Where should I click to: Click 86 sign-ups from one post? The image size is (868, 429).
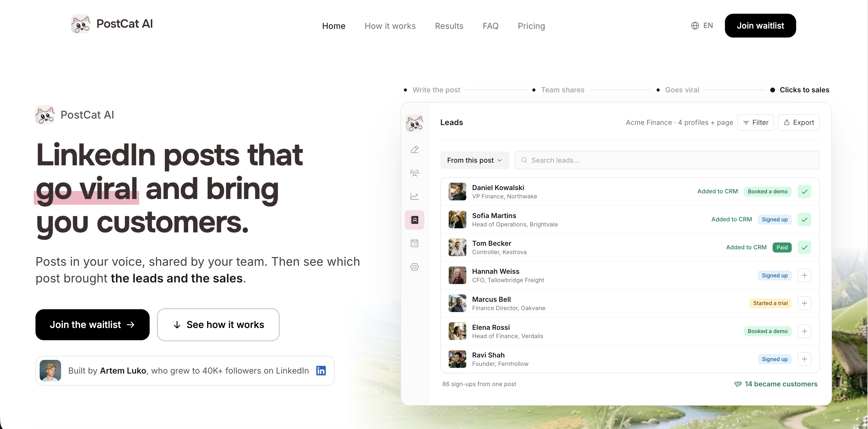pyautogui.click(x=479, y=384)
